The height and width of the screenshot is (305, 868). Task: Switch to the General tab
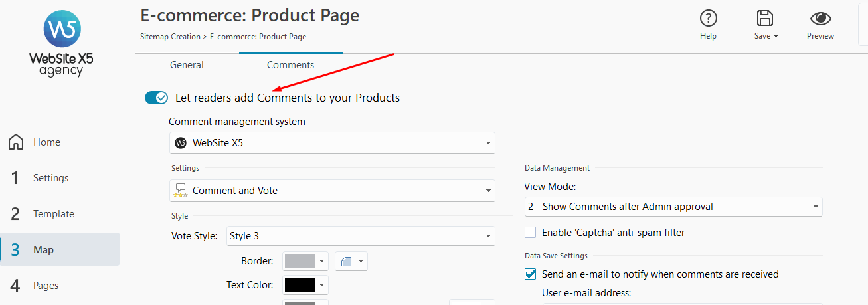tap(187, 65)
